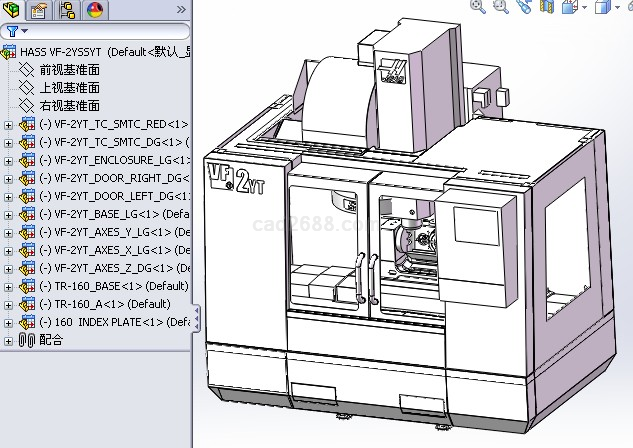Click the Zoom to Fit icon
The image size is (633, 448).
478,6
